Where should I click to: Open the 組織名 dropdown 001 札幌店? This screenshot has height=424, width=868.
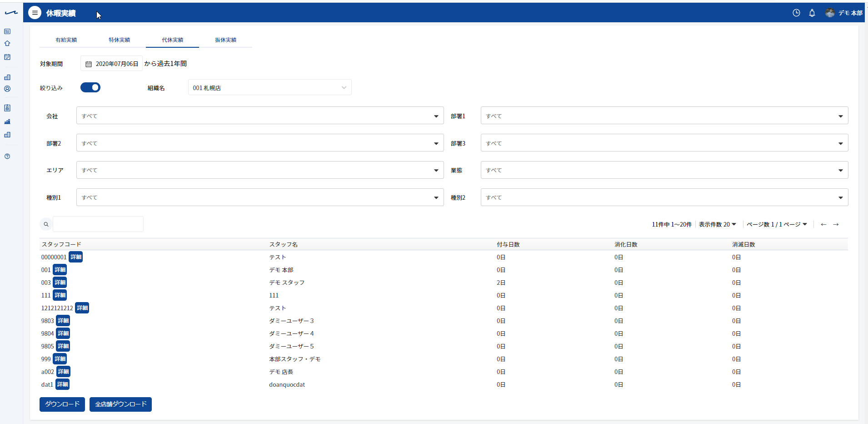click(269, 87)
